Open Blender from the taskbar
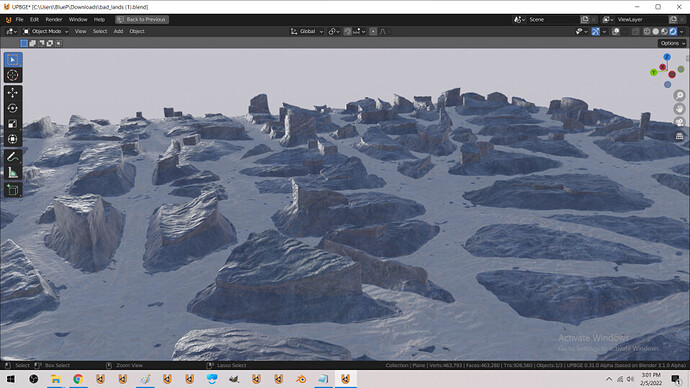 (x=301, y=379)
